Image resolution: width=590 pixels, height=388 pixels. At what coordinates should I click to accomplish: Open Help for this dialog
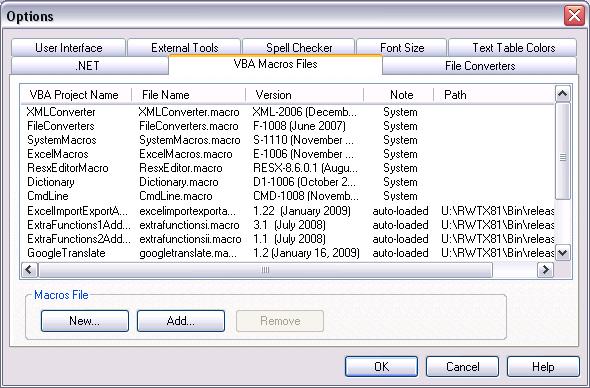pos(543,367)
